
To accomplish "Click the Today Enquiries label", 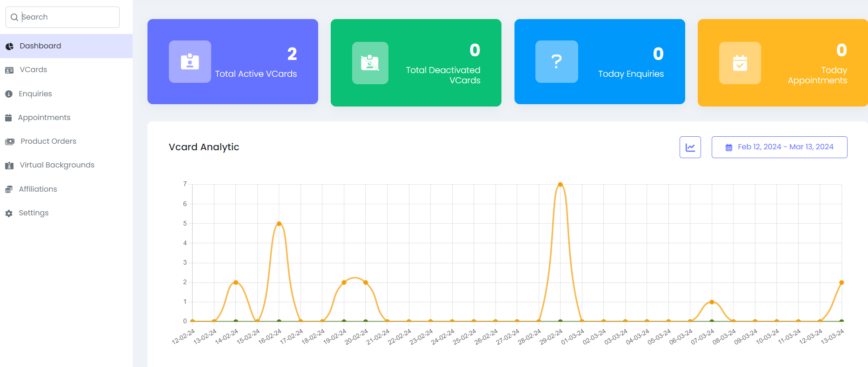I will point(631,74).
